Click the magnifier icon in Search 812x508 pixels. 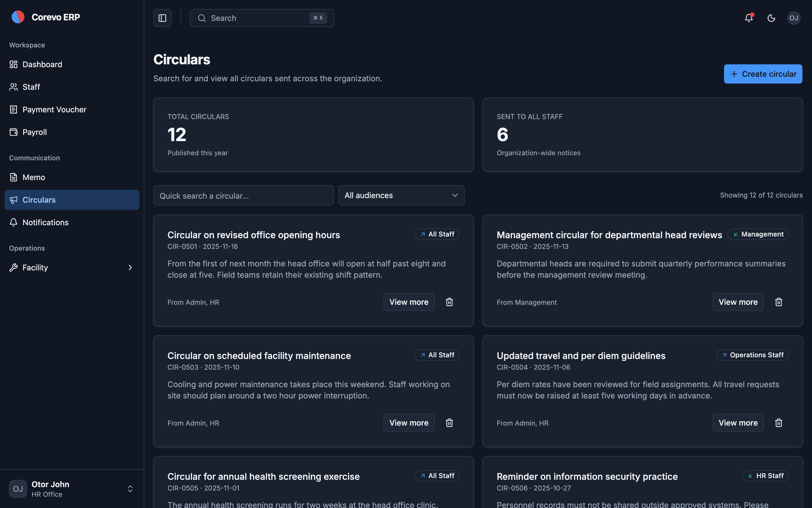pos(202,18)
